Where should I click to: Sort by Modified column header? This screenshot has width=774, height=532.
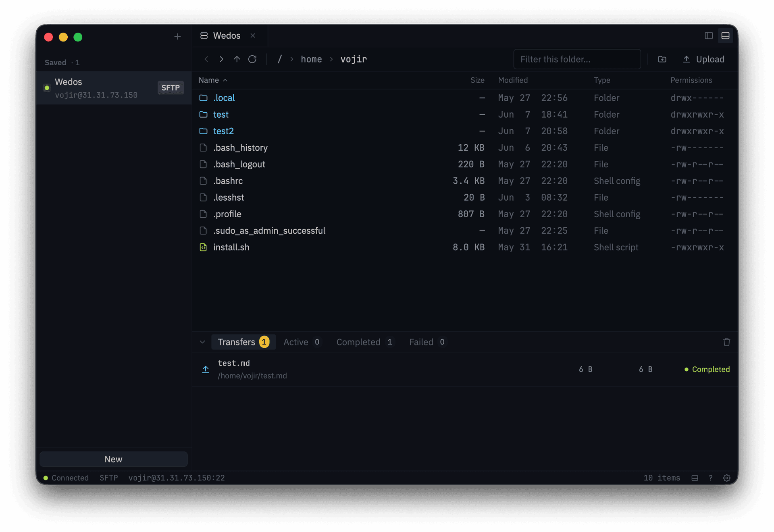pos(513,80)
